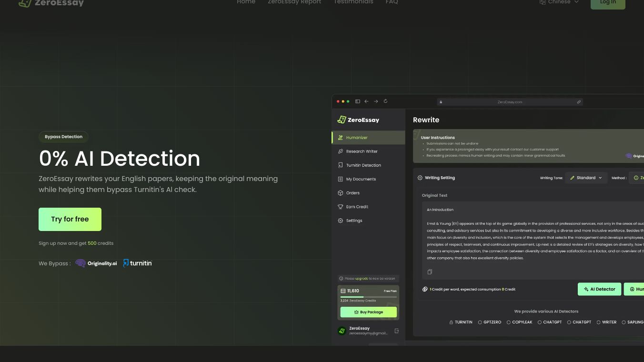Open the Home nav link
644x362 pixels.
coord(246,2)
